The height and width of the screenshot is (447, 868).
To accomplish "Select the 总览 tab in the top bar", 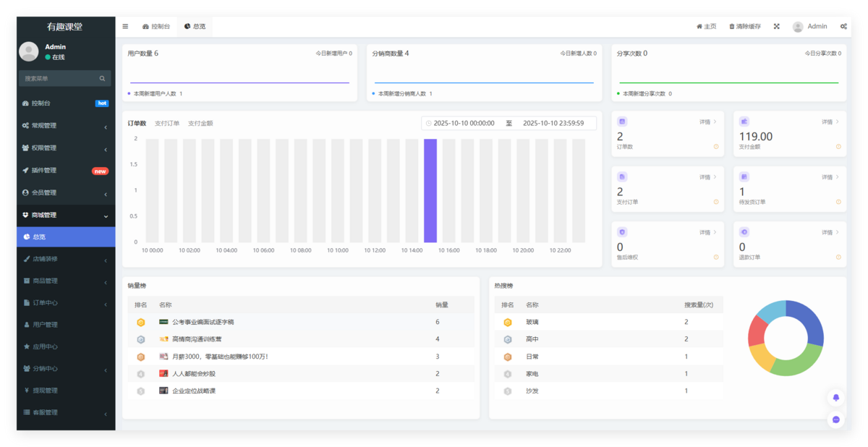I will [195, 27].
